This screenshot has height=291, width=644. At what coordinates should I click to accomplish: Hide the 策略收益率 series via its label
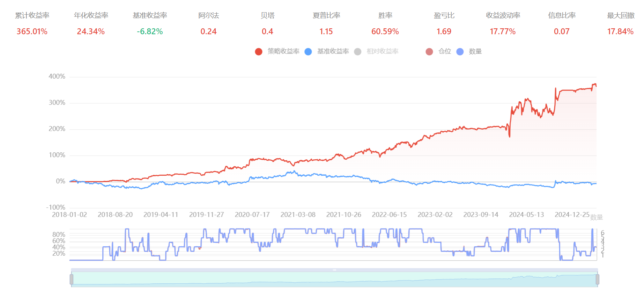pos(283,51)
